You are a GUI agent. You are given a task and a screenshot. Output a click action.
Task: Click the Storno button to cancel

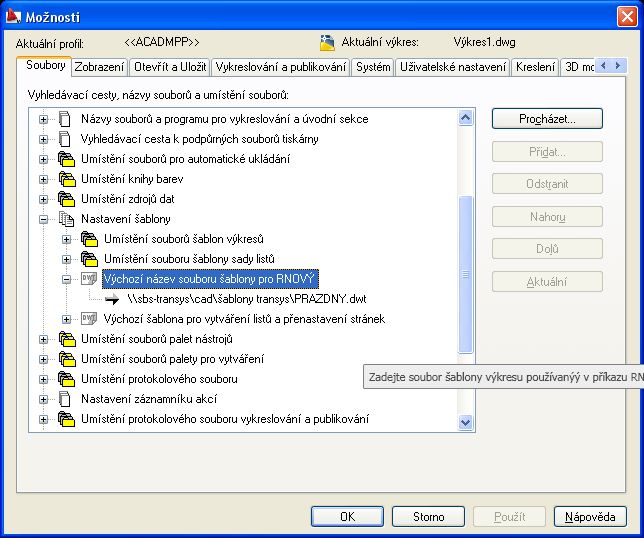click(429, 517)
